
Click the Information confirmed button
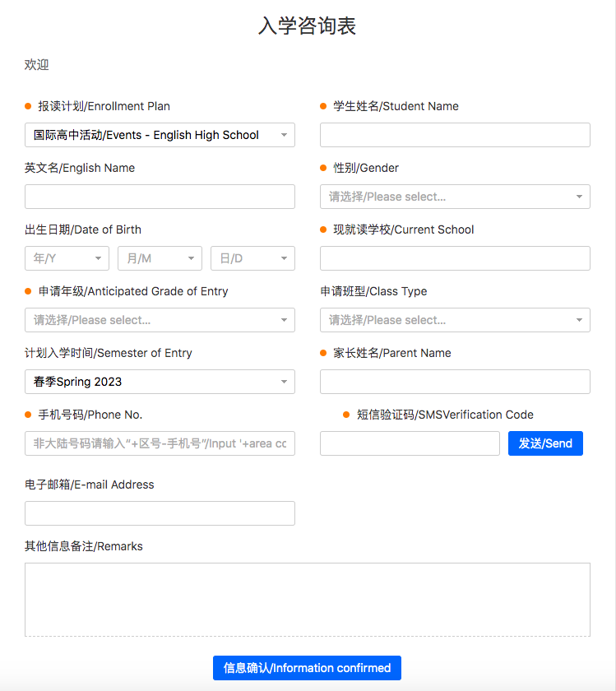point(307,668)
